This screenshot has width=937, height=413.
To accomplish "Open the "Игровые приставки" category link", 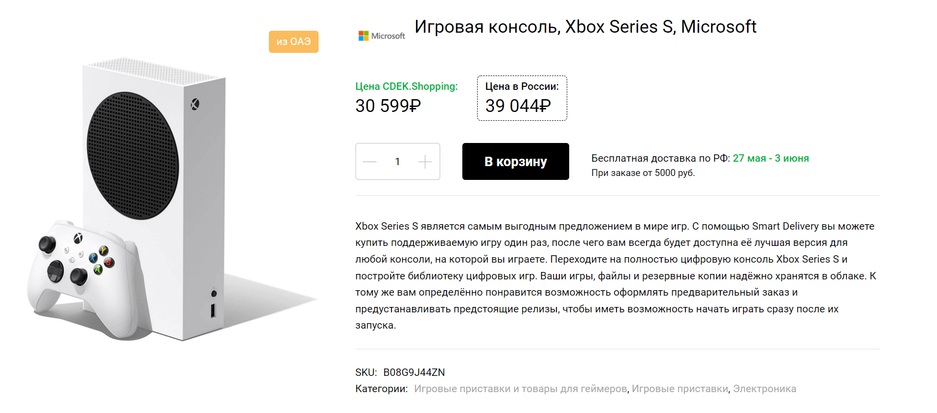I will pyautogui.click(x=680, y=388).
